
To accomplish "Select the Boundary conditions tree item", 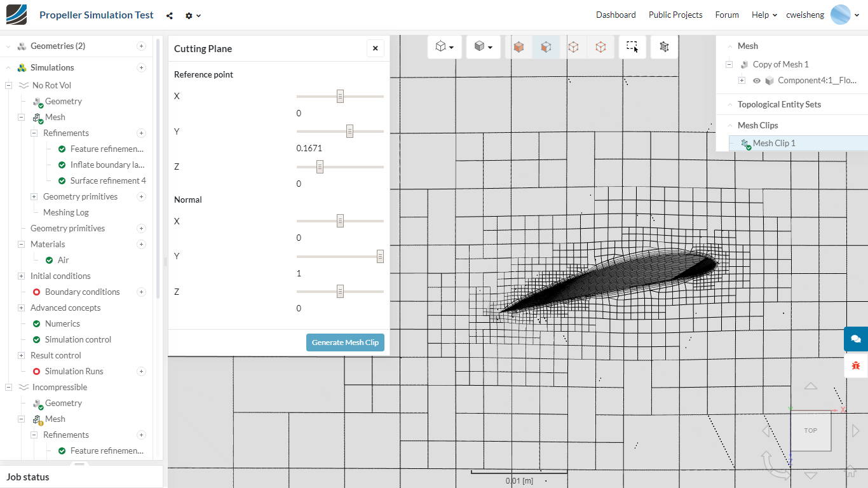I will pos(83,292).
